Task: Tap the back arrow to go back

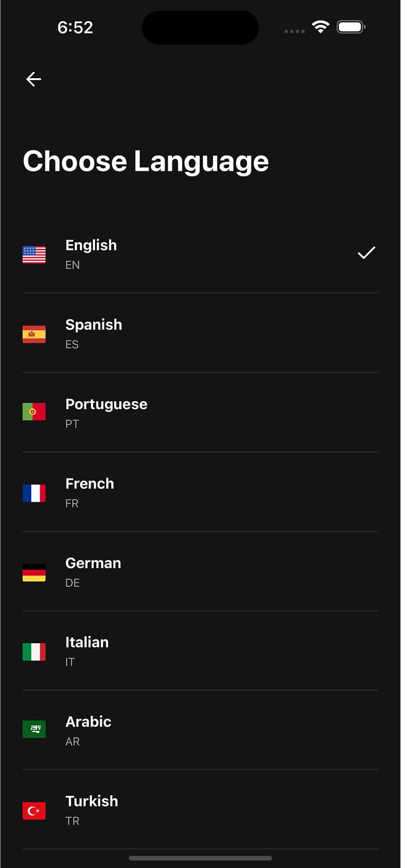Action: pyautogui.click(x=33, y=79)
